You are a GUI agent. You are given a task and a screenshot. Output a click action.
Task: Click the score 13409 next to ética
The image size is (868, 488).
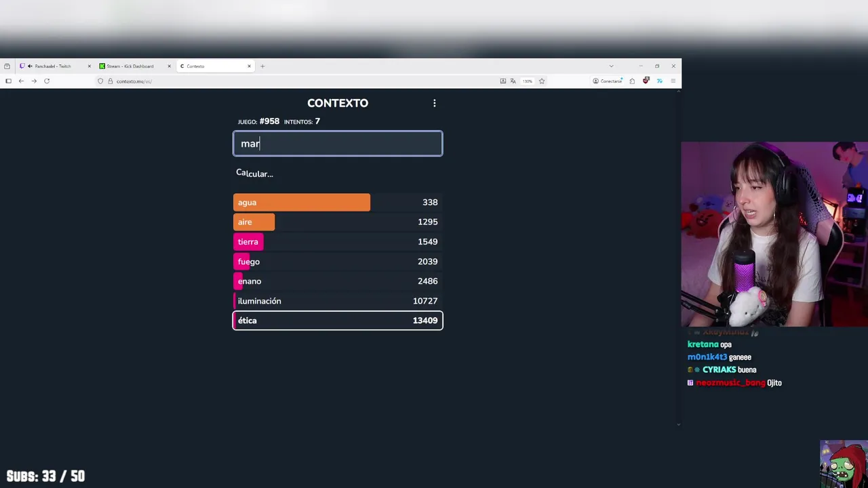425,321
